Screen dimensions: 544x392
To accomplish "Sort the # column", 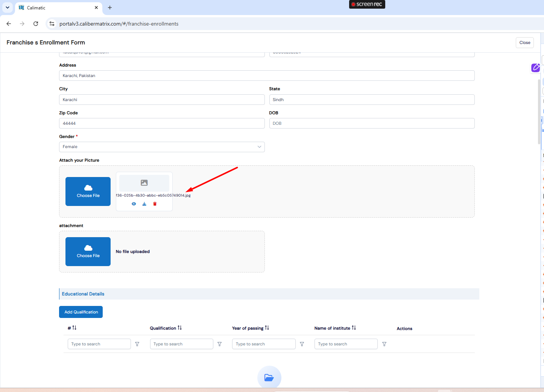I will point(74,328).
